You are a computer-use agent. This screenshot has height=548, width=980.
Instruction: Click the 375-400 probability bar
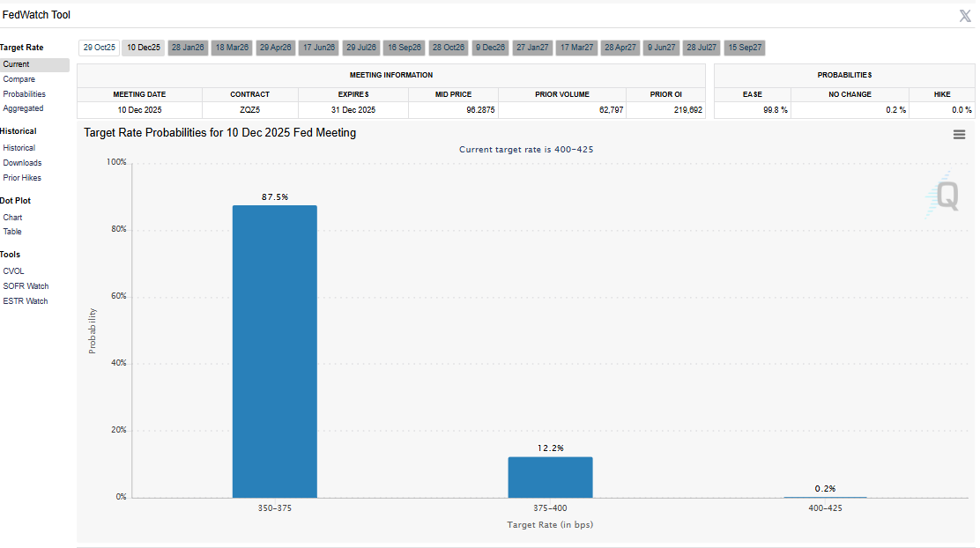point(550,477)
